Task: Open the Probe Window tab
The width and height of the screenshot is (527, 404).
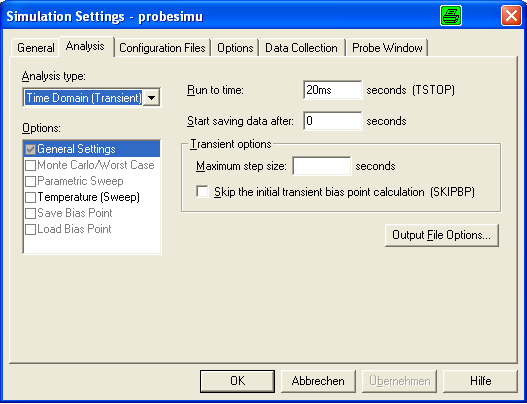Action: click(x=387, y=48)
